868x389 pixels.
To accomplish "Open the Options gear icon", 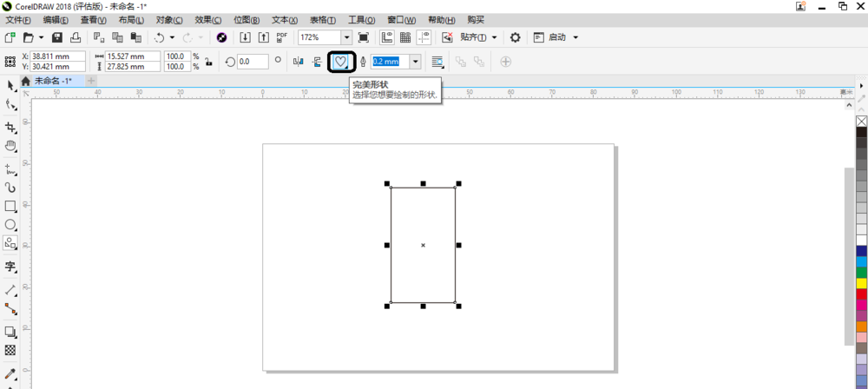I will click(516, 37).
